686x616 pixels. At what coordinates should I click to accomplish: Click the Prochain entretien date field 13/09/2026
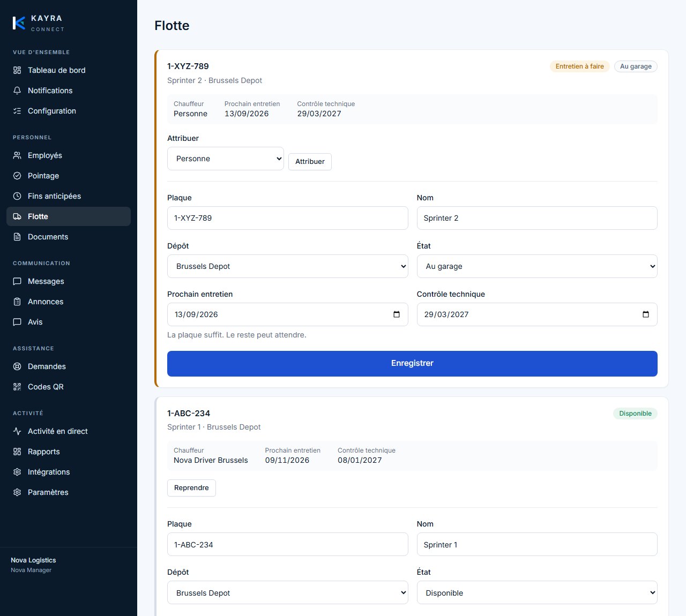tap(288, 314)
